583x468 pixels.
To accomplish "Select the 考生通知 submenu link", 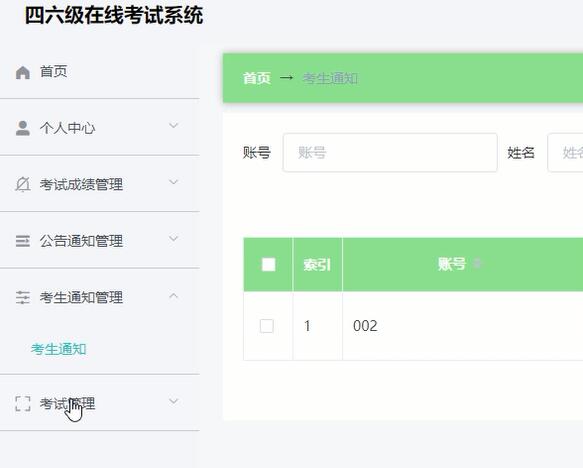I will point(58,349).
